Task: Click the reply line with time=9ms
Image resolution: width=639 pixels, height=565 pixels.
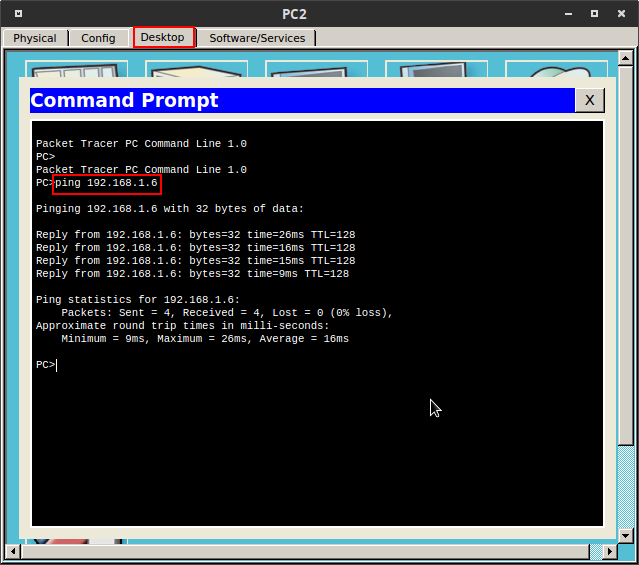Action: pyautogui.click(x=192, y=274)
